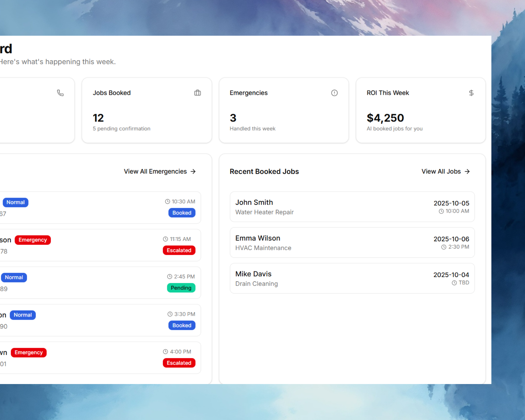Select the ROI This Week $4,250 value

tap(385, 118)
